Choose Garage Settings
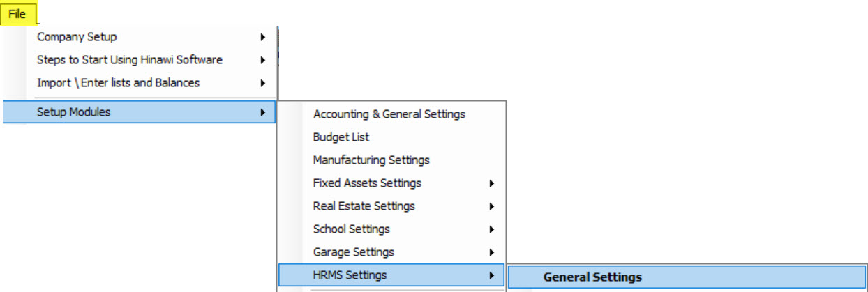The image size is (868, 292). tap(353, 252)
